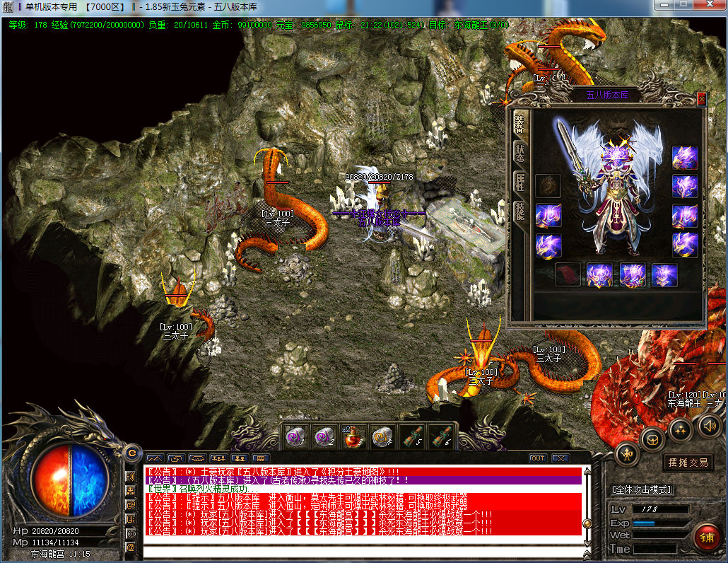Open the 摆摊交易 stall trade button
728x563 pixels.
pos(688,463)
